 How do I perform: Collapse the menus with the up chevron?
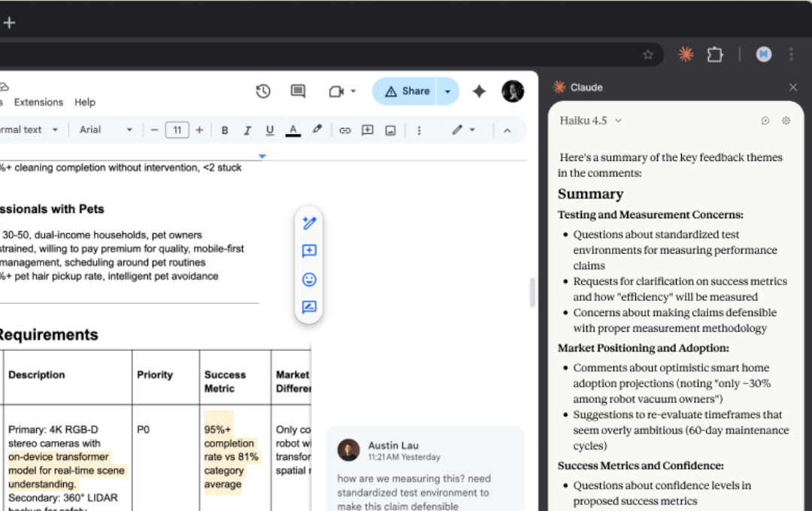point(507,130)
